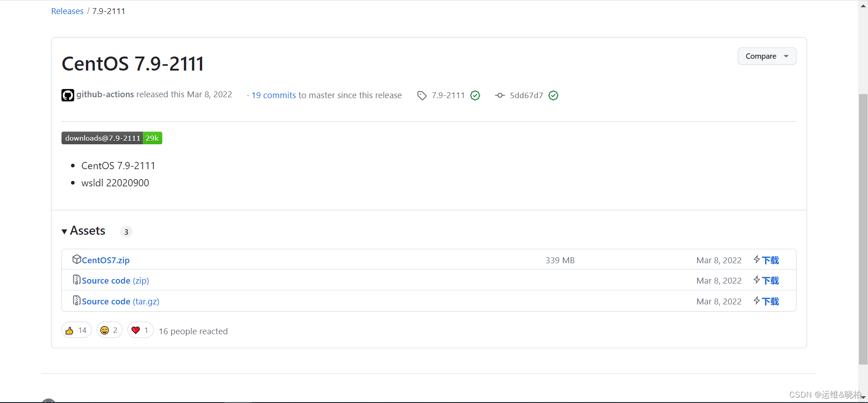Click the package icon beside CentOS7.zip
Viewport: 868px width, 403px height.
tap(76, 259)
